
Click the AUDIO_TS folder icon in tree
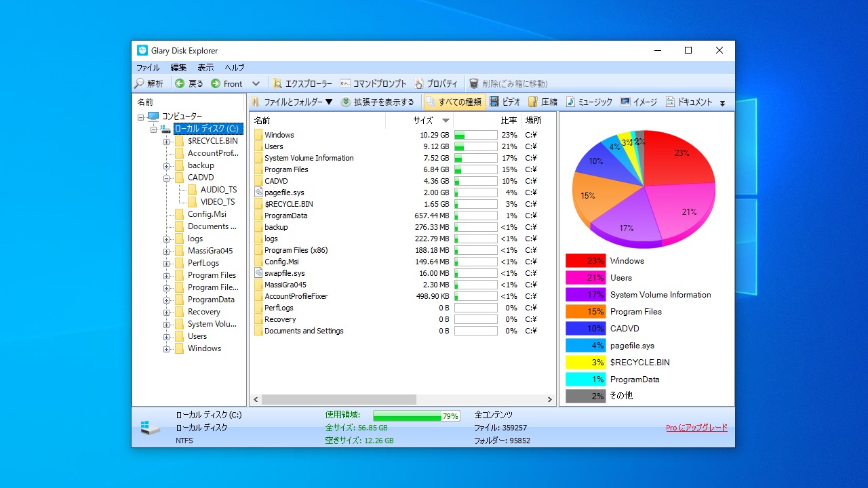[192, 190]
